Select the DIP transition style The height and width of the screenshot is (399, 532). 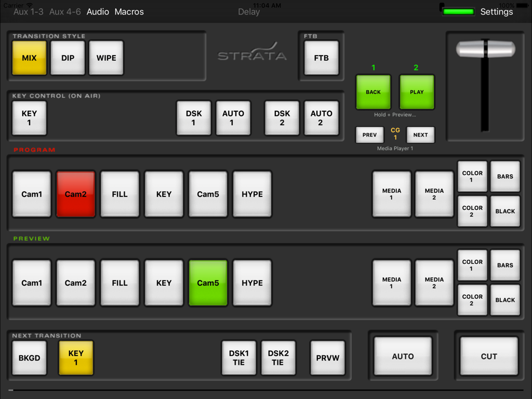[x=68, y=58]
